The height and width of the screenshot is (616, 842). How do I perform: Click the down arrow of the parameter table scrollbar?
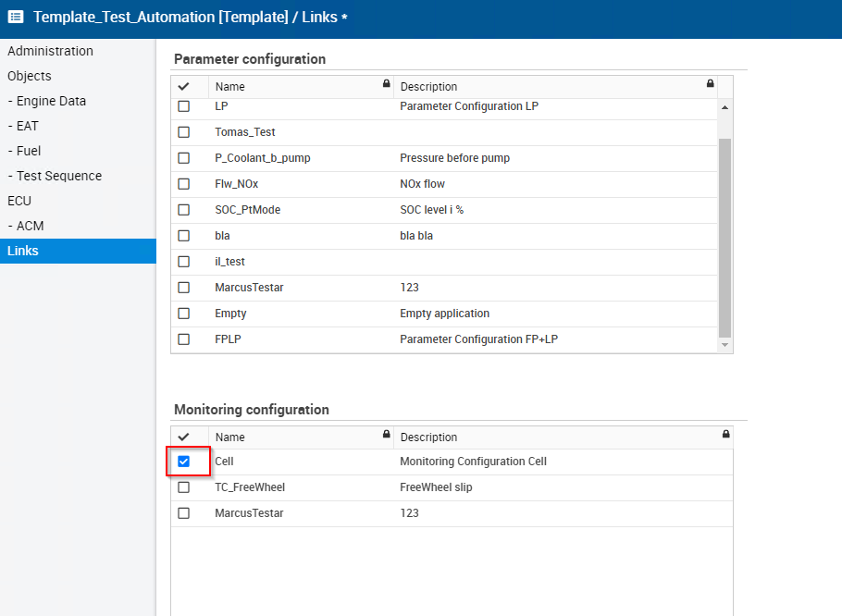coord(724,344)
